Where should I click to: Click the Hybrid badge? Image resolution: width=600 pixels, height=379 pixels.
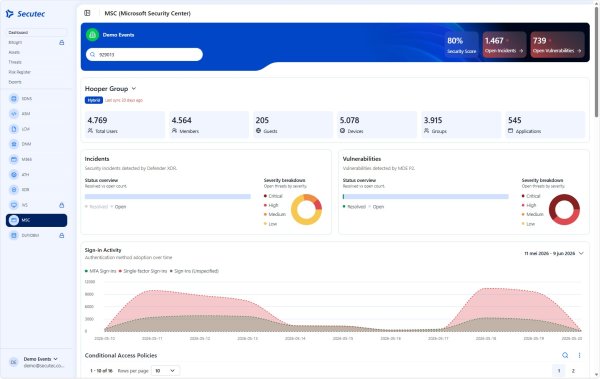pyautogui.click(x=94, y=100)
